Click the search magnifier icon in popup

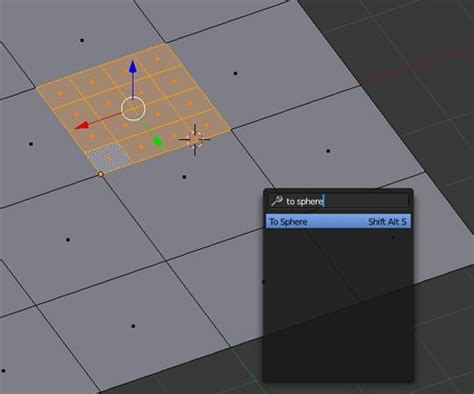coord(277,201)
